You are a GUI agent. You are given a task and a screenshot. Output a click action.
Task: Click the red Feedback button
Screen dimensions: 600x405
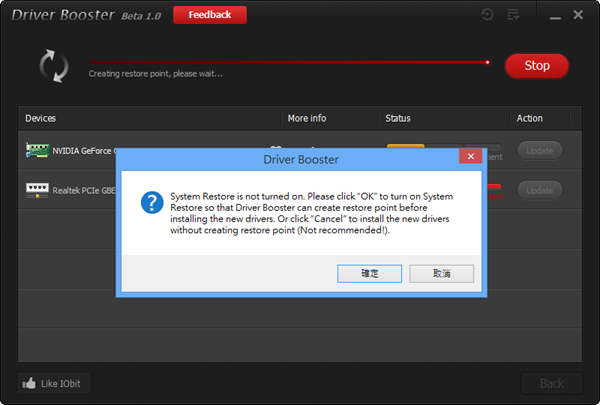pos(210,15)
